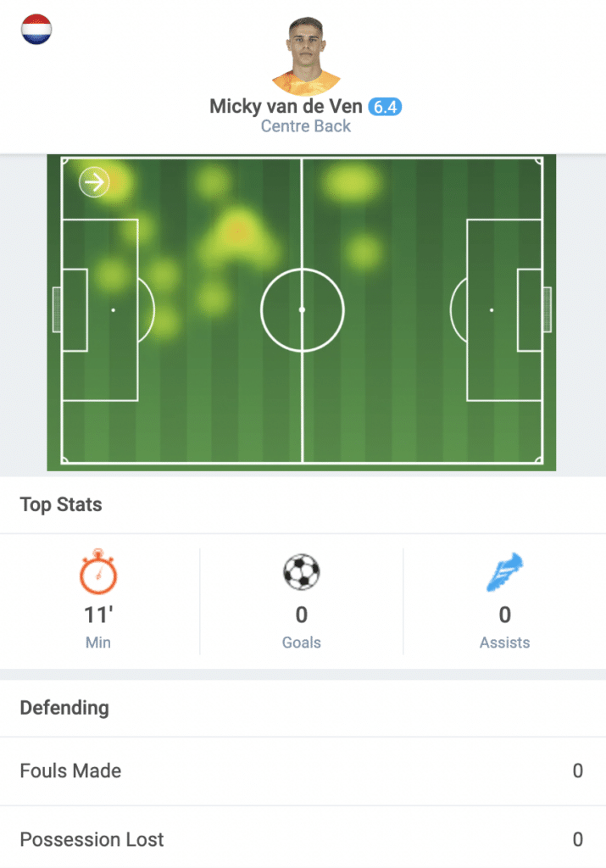606x868 pixels.
Task: Select the Defending section header
Action: [x=64, y=708]
